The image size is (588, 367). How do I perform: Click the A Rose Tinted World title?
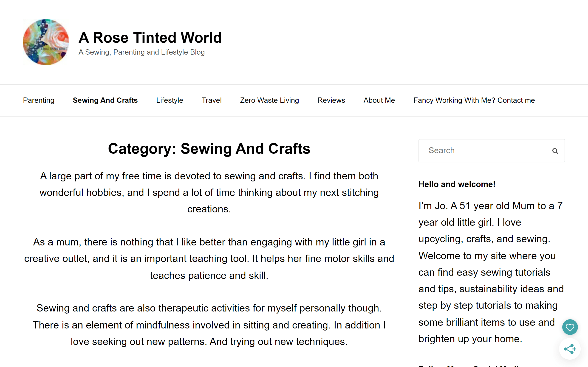click(x=150, y=38)
